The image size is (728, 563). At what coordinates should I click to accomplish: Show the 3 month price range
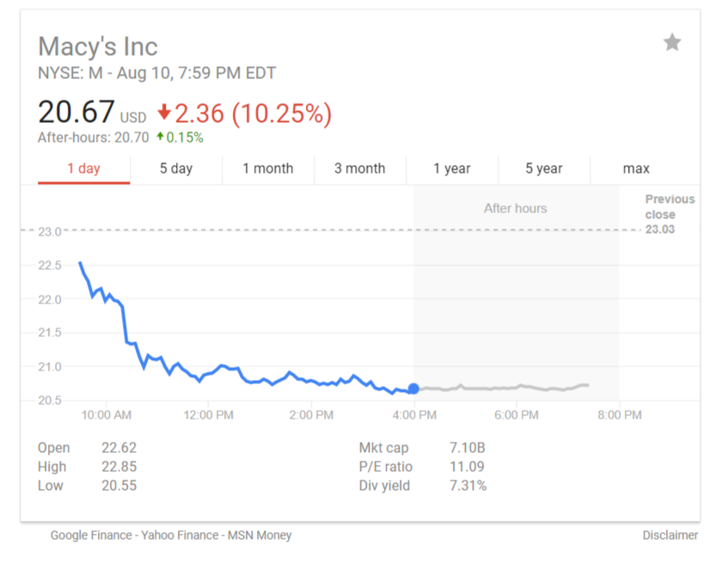pos(360,168)
